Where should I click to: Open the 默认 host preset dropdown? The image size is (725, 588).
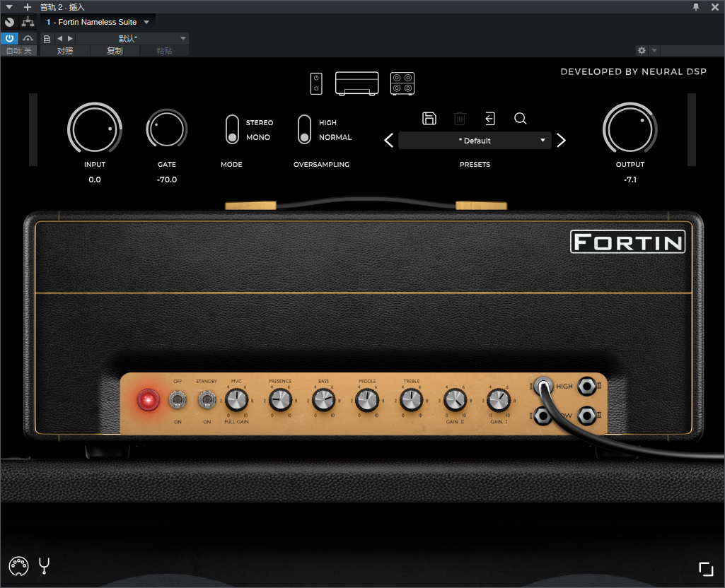[x=132, y=38]
